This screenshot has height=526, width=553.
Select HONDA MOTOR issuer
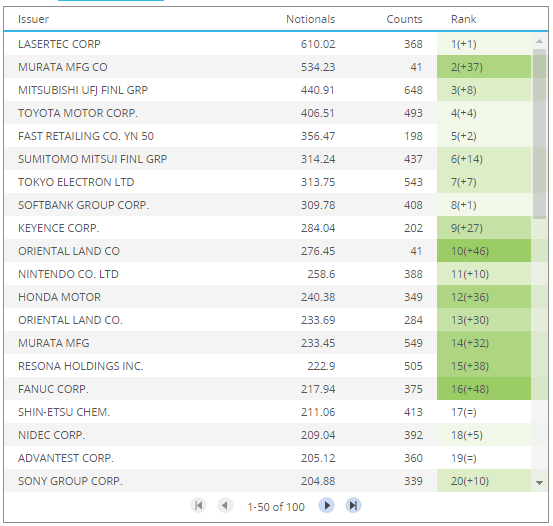(60, 297)
